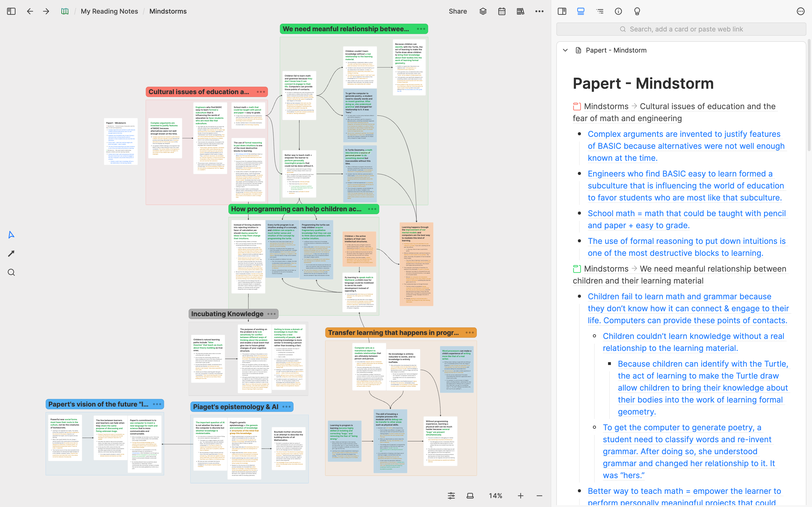Open options of Piaget's epistemology section
The image size is (812, 507).
(x=286, y=407)
